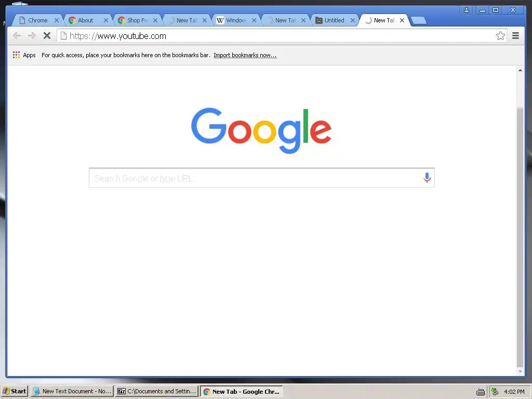The height and width of the screenshot is (399, 532).
Task: Click the page icon in address bar
Action: 63,36
